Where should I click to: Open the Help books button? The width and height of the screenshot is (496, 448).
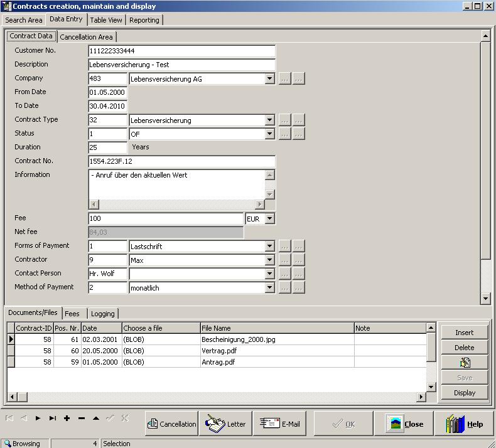(465, 424)
